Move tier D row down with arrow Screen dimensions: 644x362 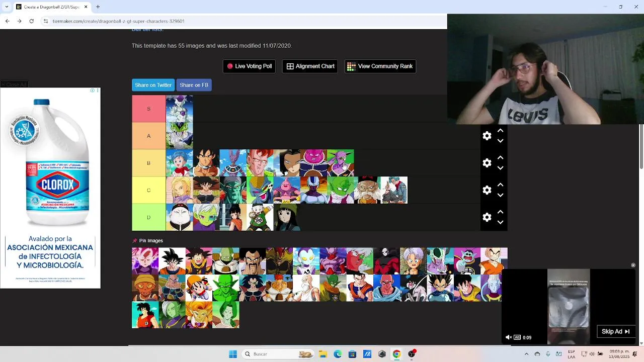pos(500,223)
